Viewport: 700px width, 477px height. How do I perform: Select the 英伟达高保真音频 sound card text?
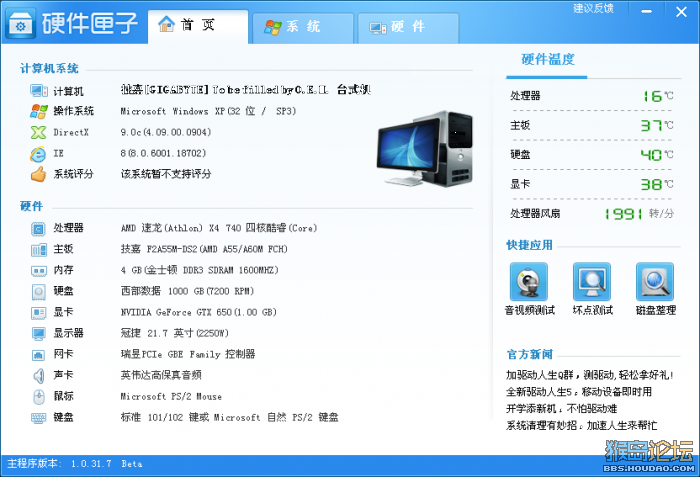(161, 375)
